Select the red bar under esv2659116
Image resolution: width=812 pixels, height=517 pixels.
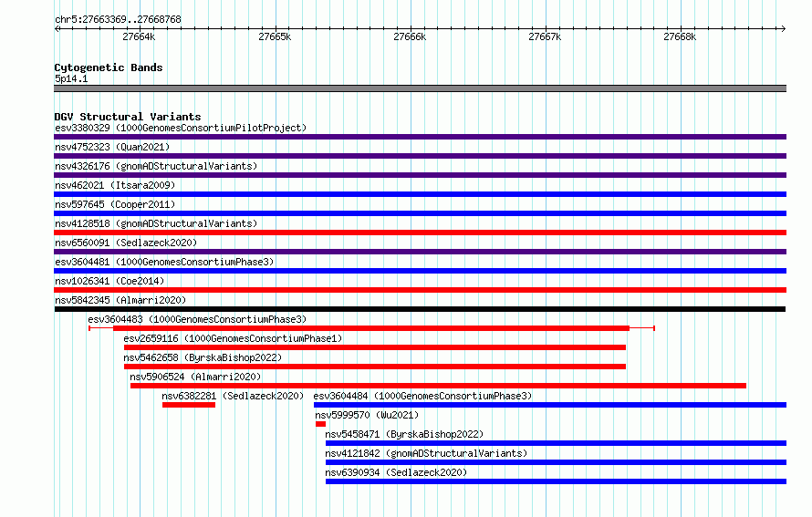pyautogui.click(x=375, y=347)
